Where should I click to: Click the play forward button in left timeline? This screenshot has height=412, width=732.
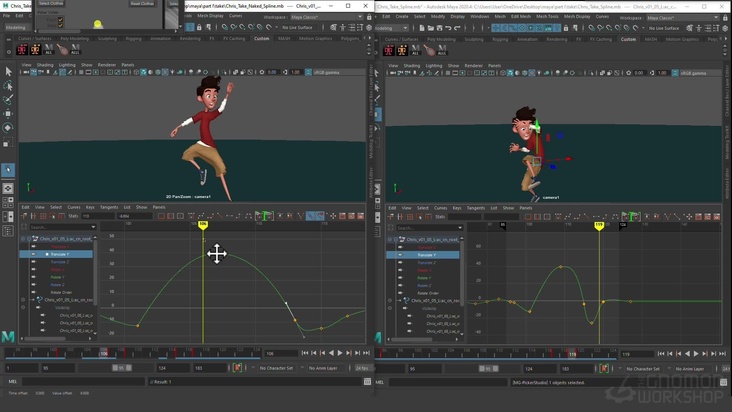(x=340, y=353)
